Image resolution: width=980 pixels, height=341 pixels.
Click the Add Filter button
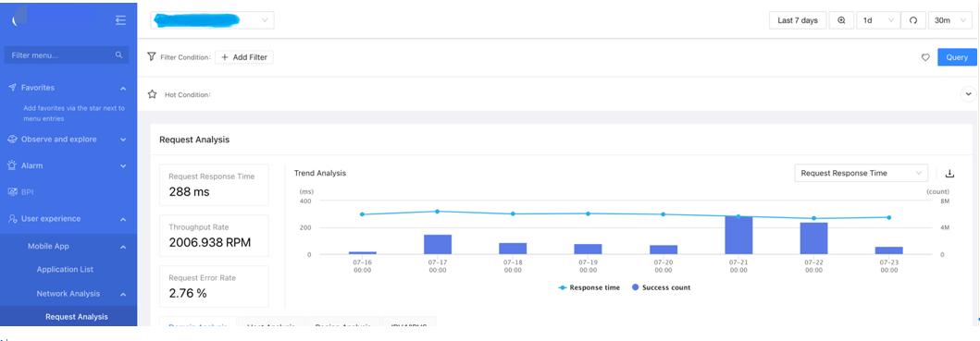(244, 57)
